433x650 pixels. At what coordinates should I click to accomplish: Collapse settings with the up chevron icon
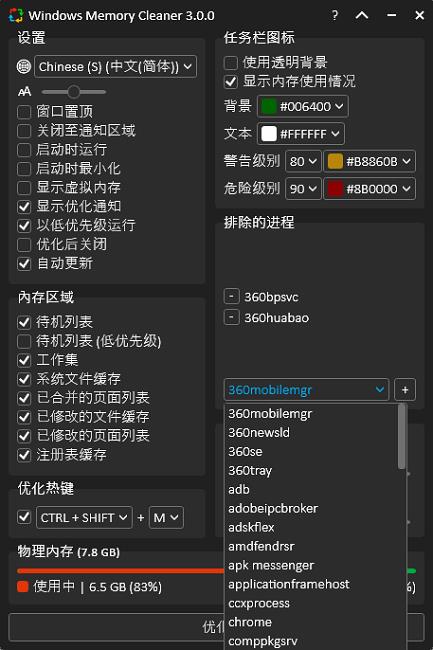[362, 15]
